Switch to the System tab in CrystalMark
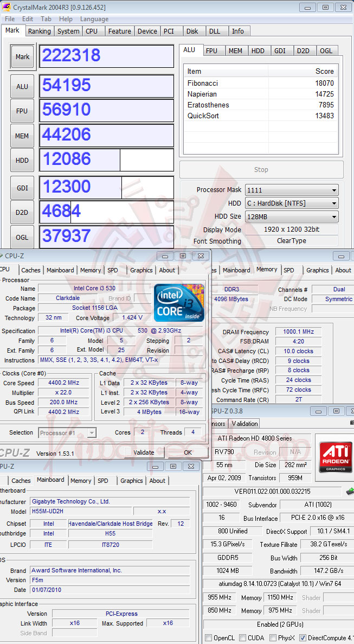 (x=68, y=31)
